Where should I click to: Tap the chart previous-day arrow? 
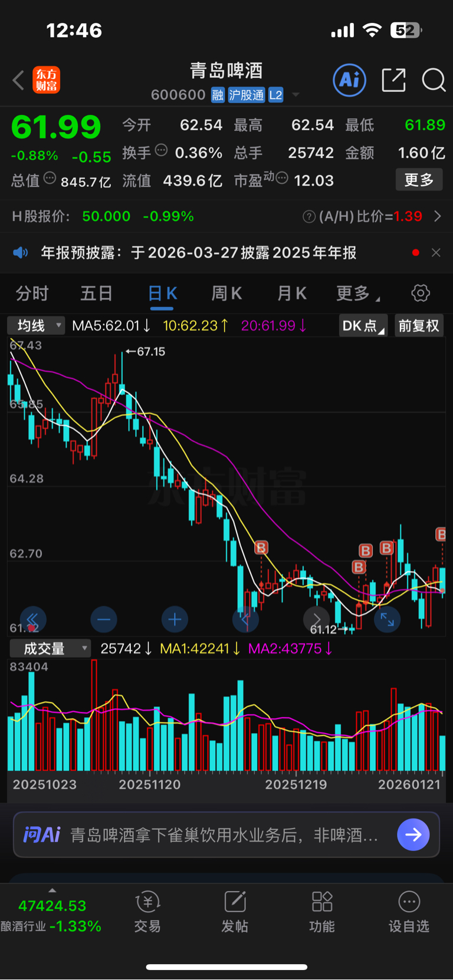pos(245,619)
